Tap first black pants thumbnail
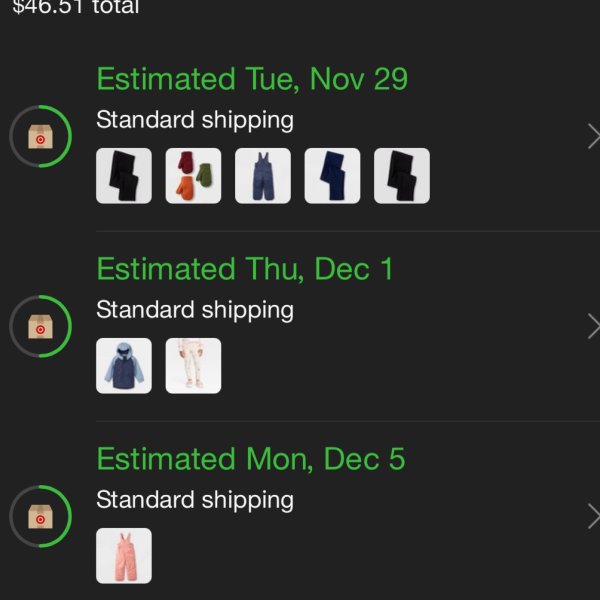Image resolution: width=600 pixels, height=600 pixels. coord(124,176)
